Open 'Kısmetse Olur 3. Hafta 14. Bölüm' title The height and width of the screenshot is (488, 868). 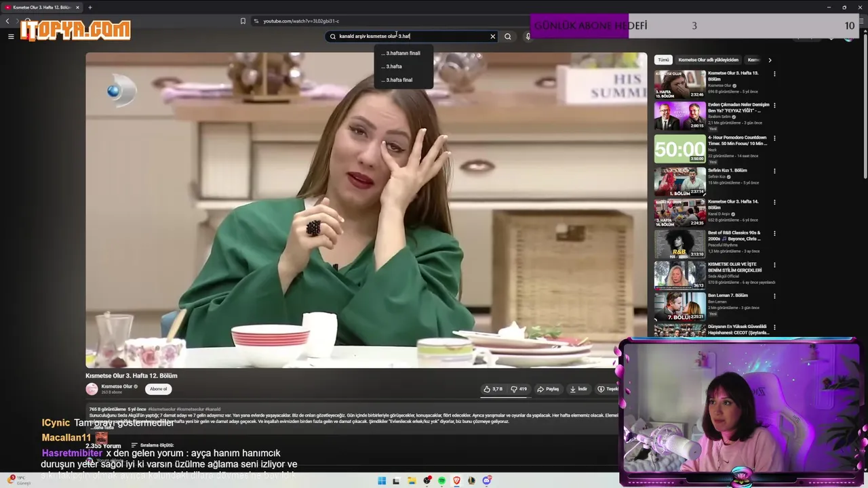733,205
